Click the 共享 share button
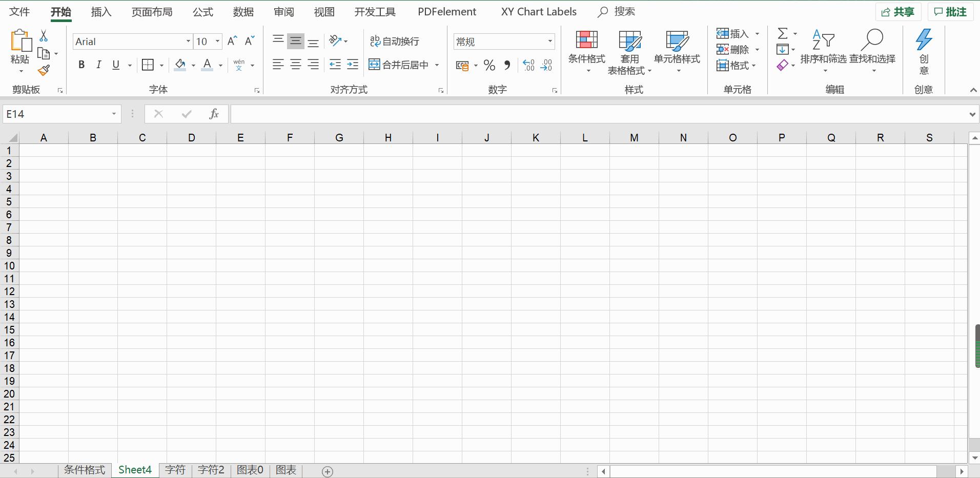The width and height of the screenshot is (980, 478). pyautogui.click(x=897, y=11)
